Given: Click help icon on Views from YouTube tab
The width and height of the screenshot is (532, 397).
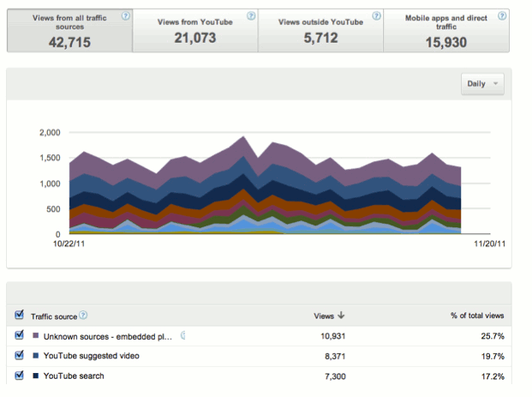Looking at the screenshot, I should click(250, 16).
